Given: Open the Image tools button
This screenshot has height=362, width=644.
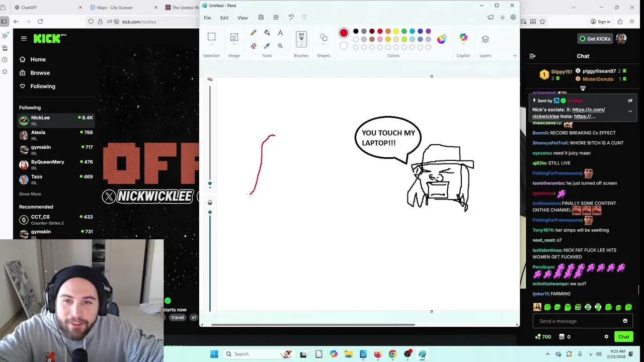Looking at the screenshot, I should point(234,38).
